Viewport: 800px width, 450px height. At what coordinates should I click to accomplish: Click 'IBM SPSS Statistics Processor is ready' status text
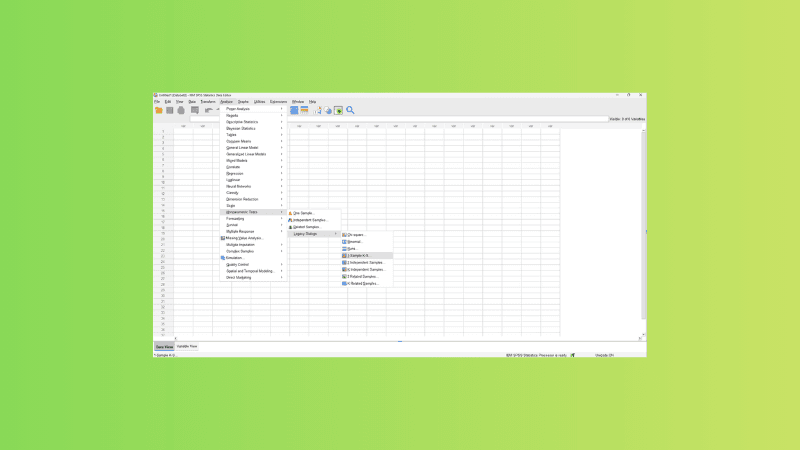coord(536,355)
